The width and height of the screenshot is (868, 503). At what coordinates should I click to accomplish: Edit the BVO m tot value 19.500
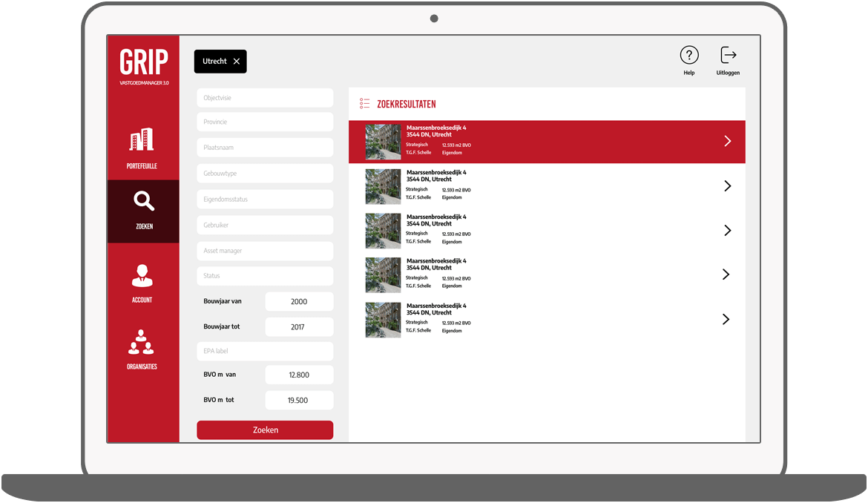299,400
